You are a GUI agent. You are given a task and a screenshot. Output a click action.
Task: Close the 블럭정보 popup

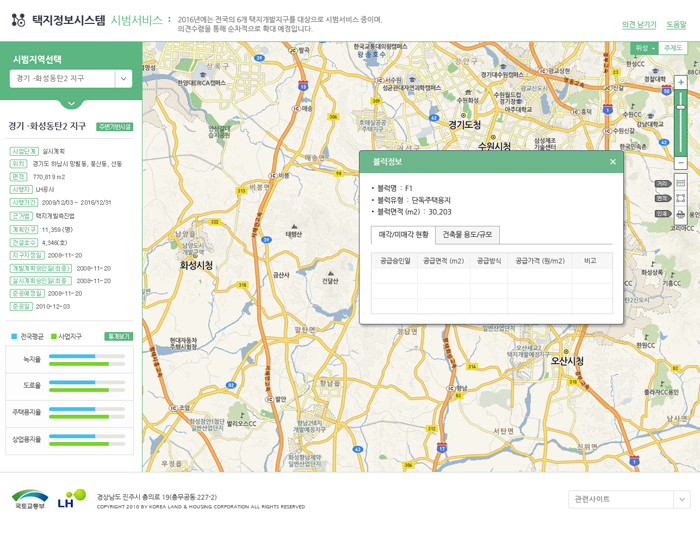click(x=613, y=161)
